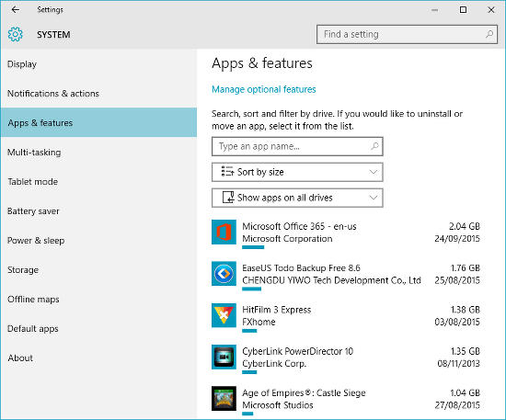Click the sort list icon beside Sort by size

pos(227,172)
